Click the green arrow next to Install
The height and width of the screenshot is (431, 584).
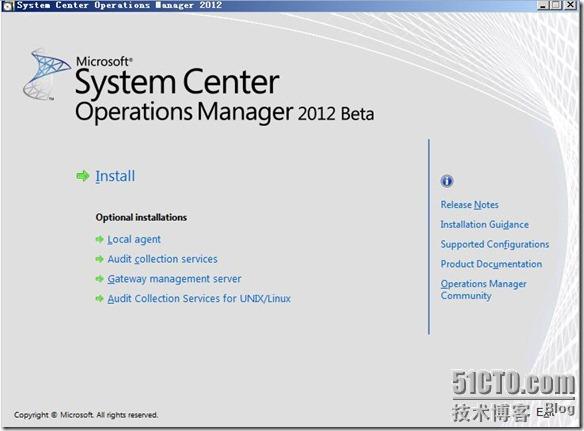(83, 176)
